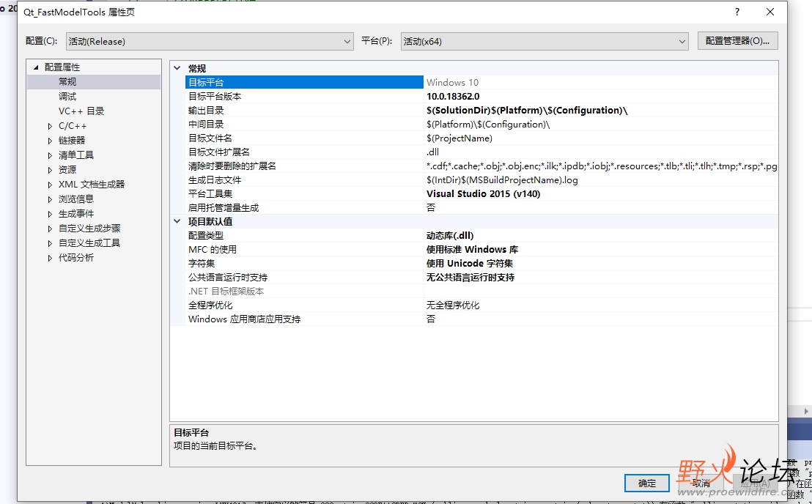812x504 pixels.
Task: Expand the 代码分析 tree node
Action: (x=50, y=258)
